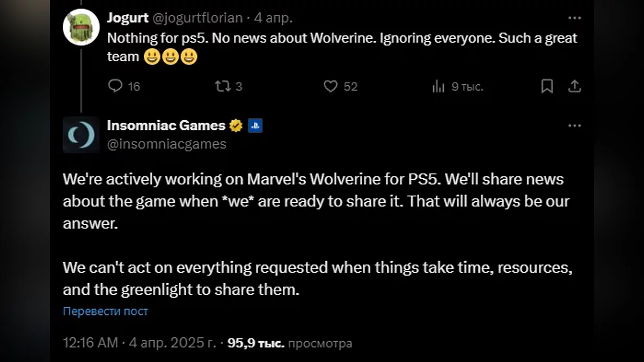Click "Перевести пост" to translate the post
This screenshot has height=362, width=644.
click(x=105, y=311)
